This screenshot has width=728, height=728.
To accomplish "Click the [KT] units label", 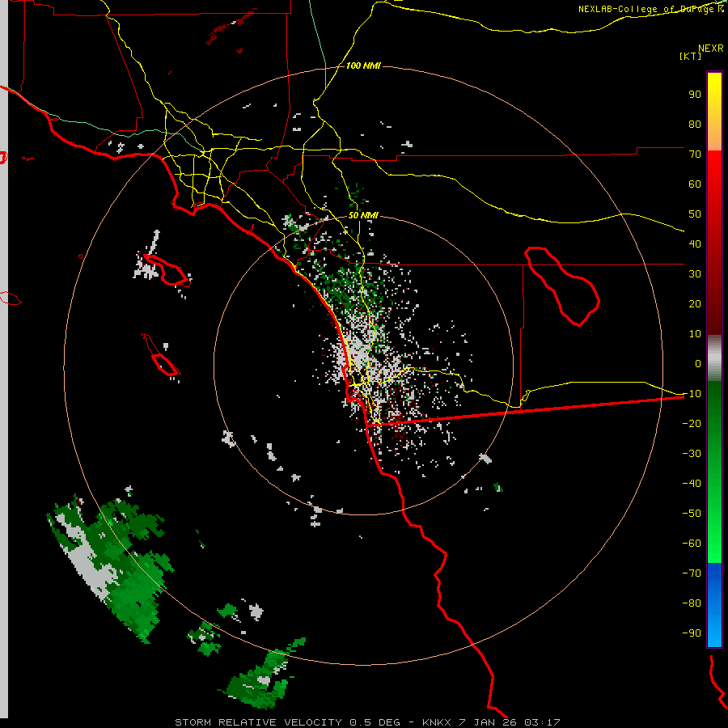I will coord(690,56).
